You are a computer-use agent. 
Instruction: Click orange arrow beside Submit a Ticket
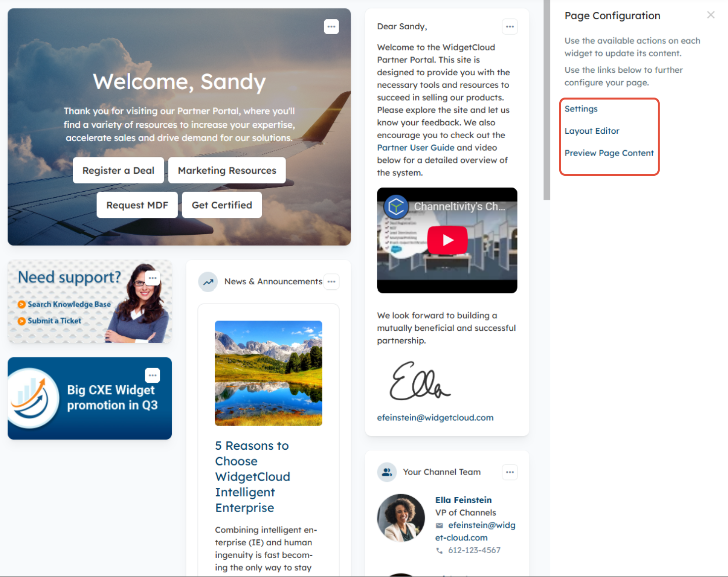tap(21, 321)
